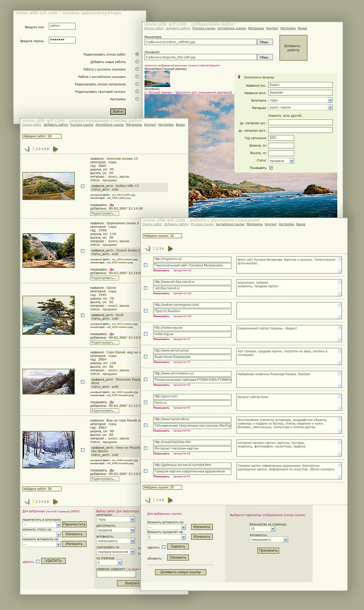This screenshot has height=610, width=364.
Task: Tick checkbox for Золотые холмы 15 work
Action: point(83,186)
